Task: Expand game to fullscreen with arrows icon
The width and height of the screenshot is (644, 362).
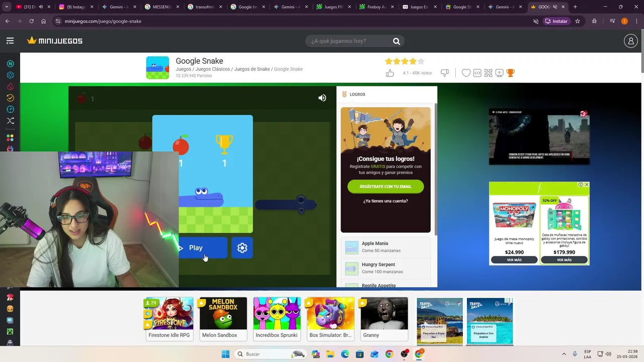Action: coord(488,73)
